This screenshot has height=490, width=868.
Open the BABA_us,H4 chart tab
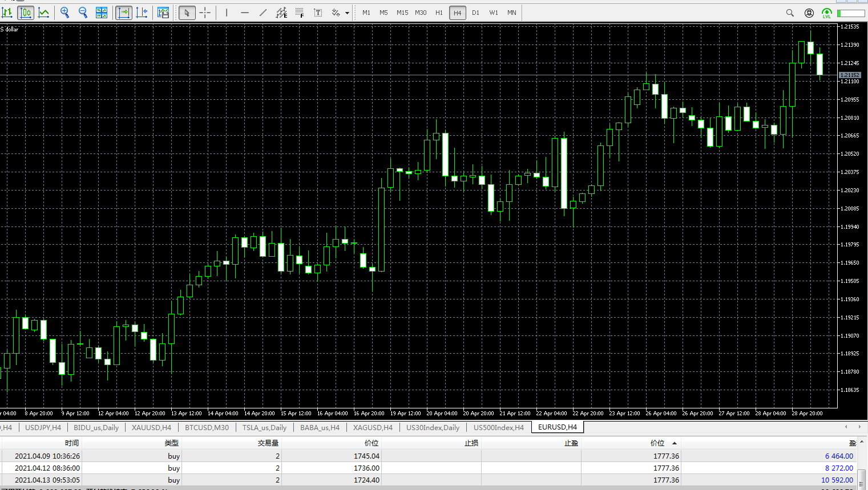click(x=320, y=427)
